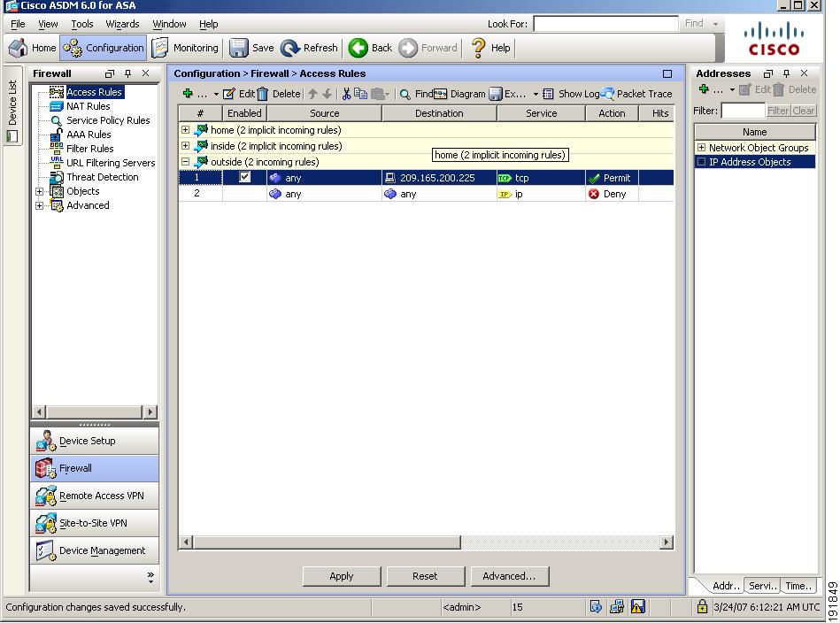Image resolution: width=840 pixels, height=623 pixels.
Task: Open the Window menu
Action: [x=169, y=24]
